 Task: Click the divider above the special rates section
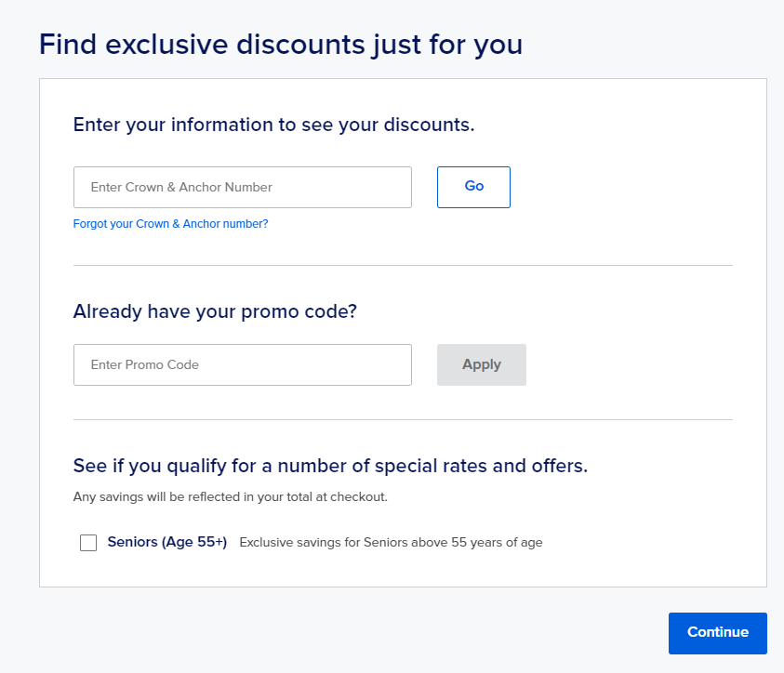[403, 420]
